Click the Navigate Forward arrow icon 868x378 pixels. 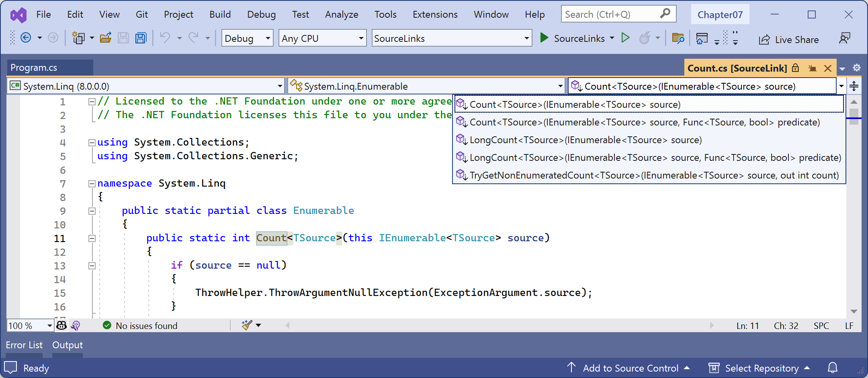(53, 38)
